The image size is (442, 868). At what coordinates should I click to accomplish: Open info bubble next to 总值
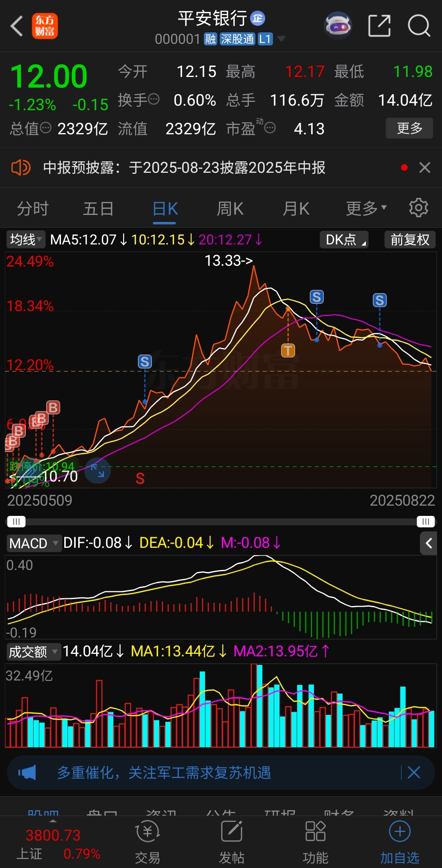tap(46, 128)
